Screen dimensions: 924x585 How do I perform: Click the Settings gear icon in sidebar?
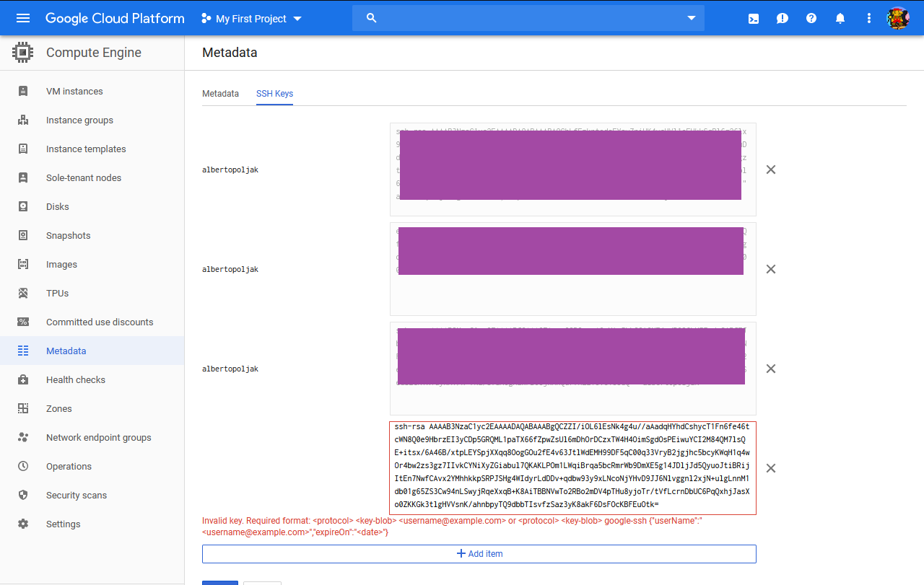pos(23,524)
